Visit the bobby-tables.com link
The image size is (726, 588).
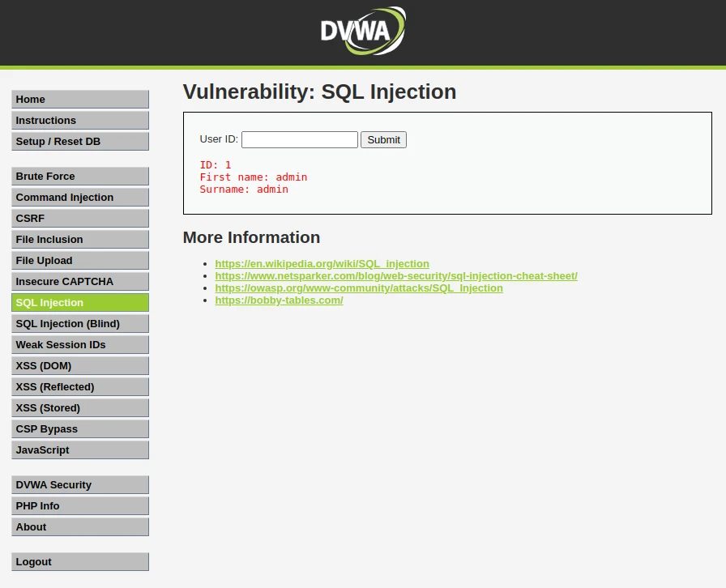click(279, 300)
